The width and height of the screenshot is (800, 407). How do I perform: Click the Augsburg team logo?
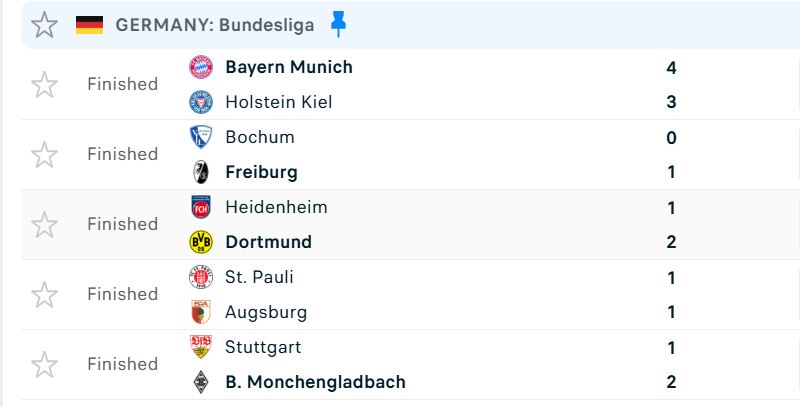201,312
